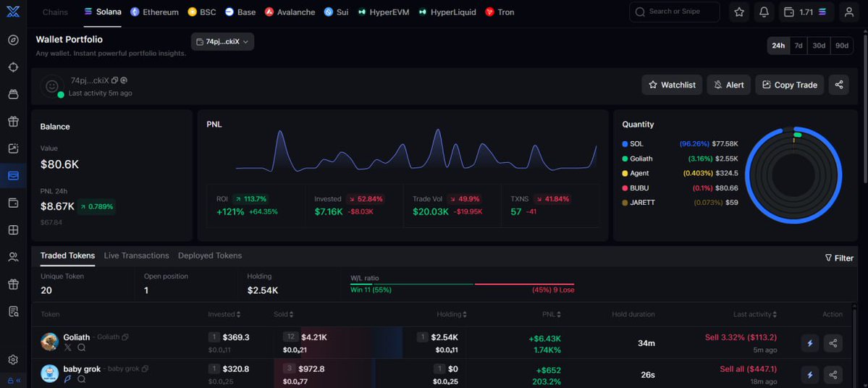868x388 pixels.
Task: Open the settings gear in sidebar
Action: pyautogui.click(x=13, y=360)
